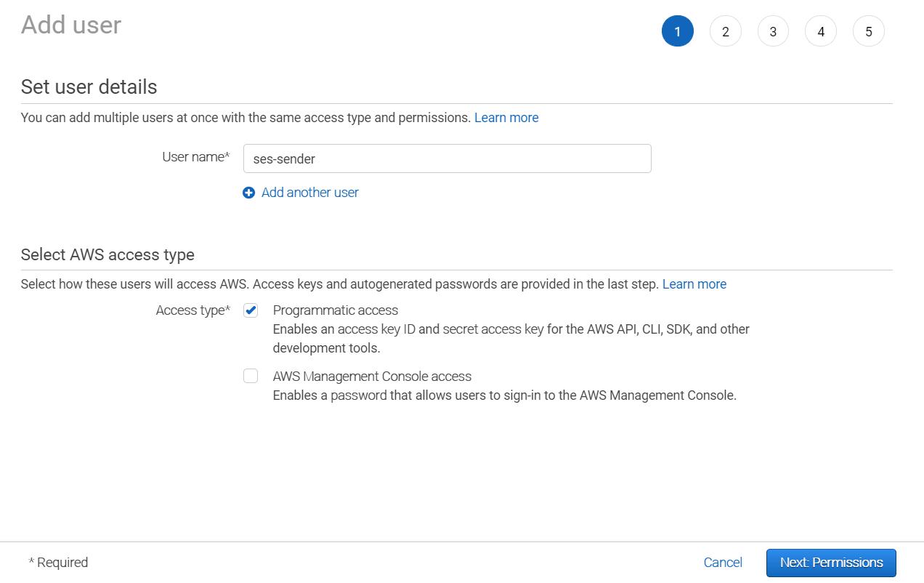Open Learn more link for access types
The height and width of the screenshot is (583, 924).
pyautogui.click(x=694, y=284)
